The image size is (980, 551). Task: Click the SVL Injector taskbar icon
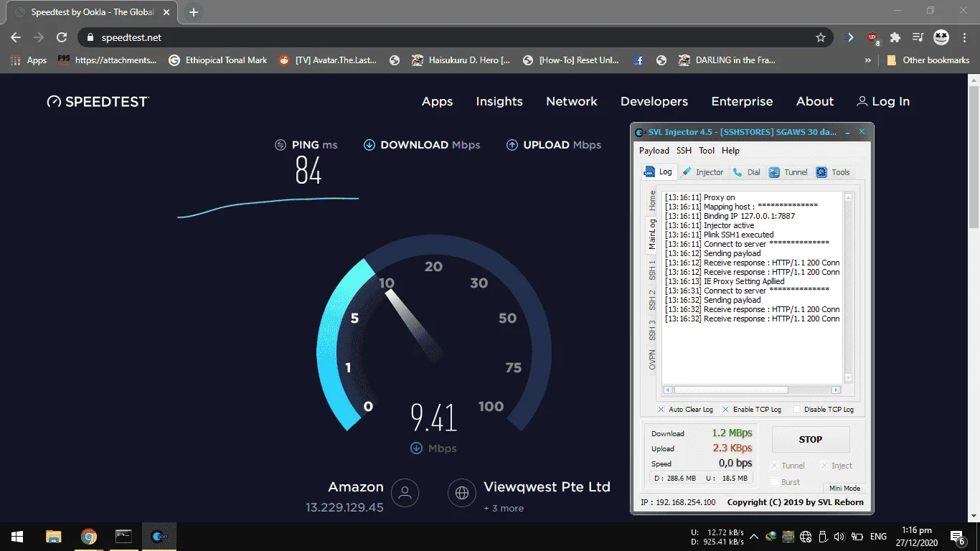point(159,537)
